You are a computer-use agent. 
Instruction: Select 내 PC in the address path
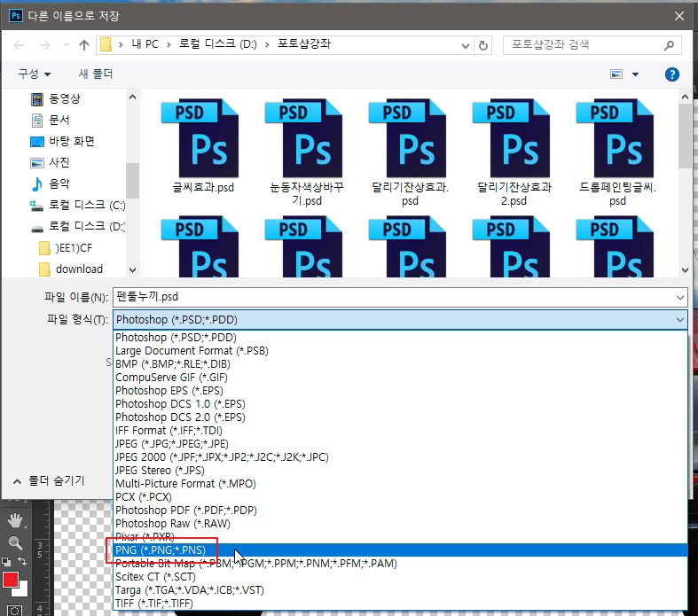(145, 44)
